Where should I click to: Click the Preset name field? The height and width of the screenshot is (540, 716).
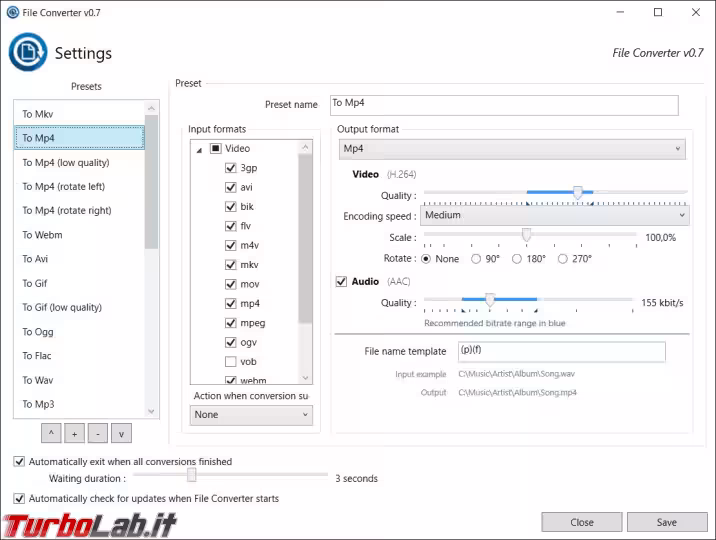pyautogui.click(x=504, y=105)
